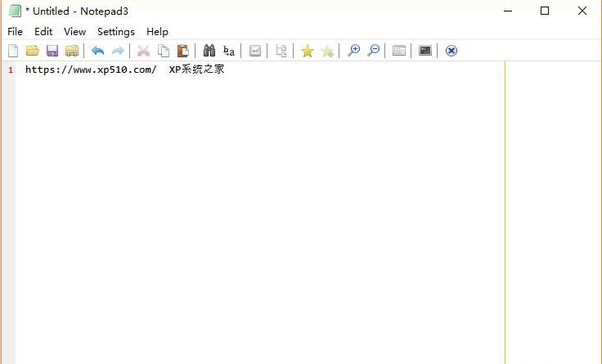Open the scheme selection window icon
Image resolution: width=602 pixels, height=364 pixels.
(x=399, y=51)
